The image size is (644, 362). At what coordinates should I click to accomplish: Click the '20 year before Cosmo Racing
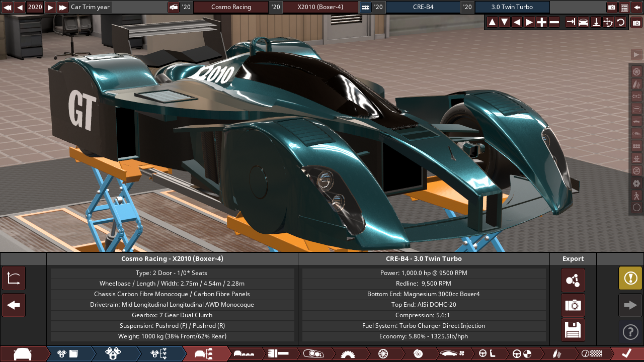pos(186,7)
